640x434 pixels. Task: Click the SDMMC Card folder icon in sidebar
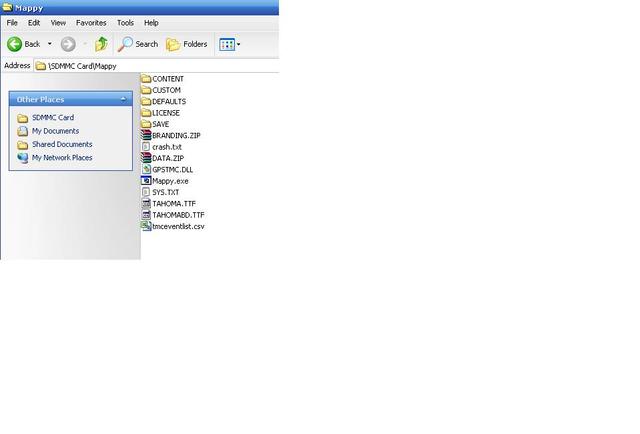(23, 118)
